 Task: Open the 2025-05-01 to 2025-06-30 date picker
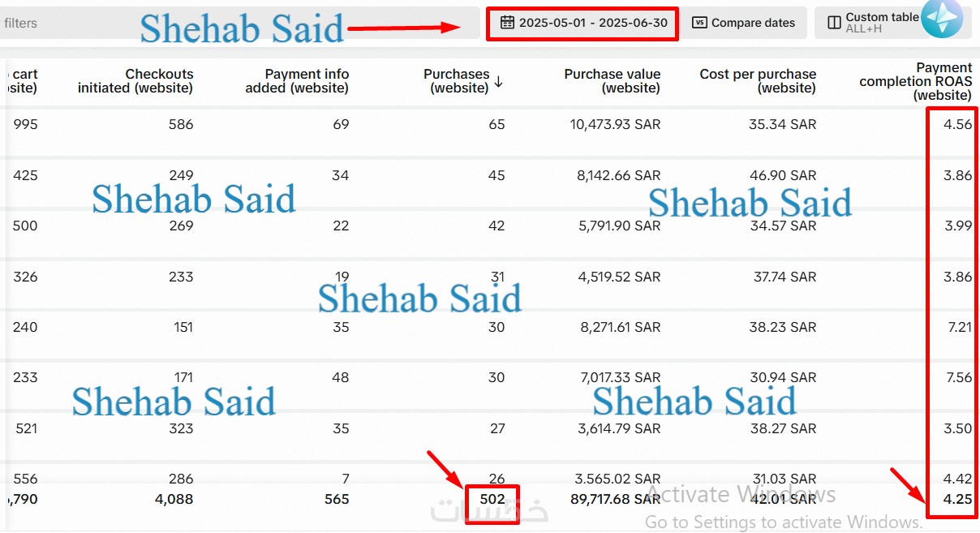(x=582, y=23)
